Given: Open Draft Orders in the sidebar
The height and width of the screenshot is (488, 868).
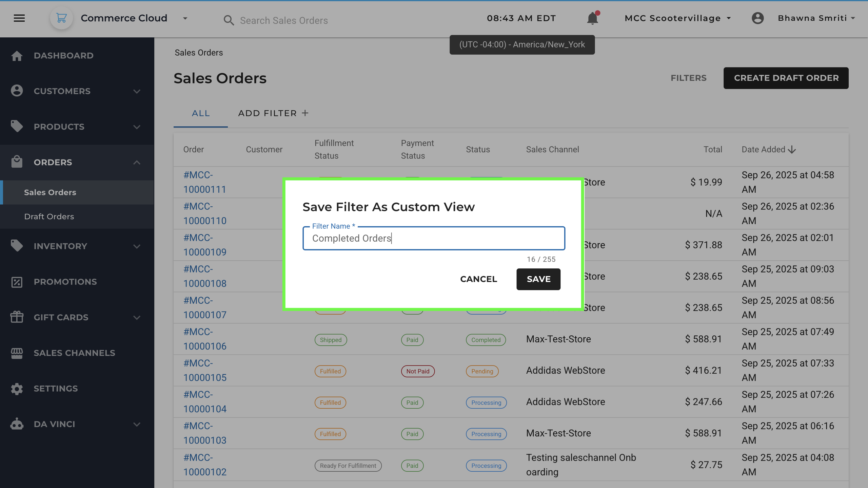Looking at the screenshot, I should point(49,217).
